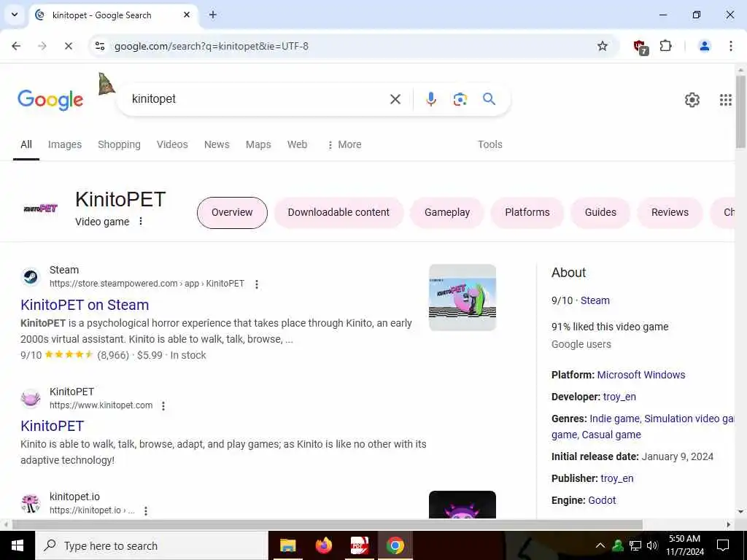The width and height of the screenshot is (747, 560).
Task: Switch to Images results tab
Action: [65, 144]
